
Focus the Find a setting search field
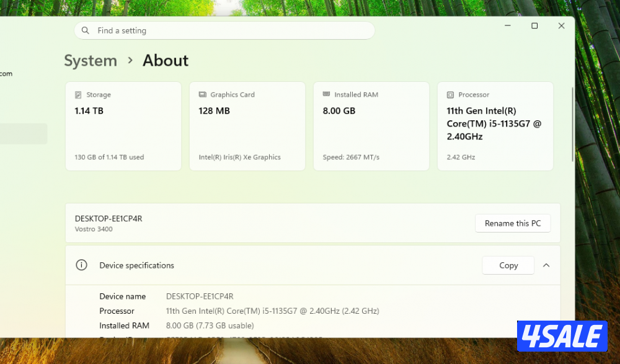229,30
